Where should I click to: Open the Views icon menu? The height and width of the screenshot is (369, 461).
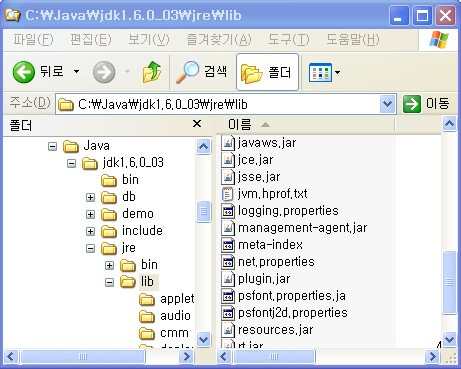[320, 72]
